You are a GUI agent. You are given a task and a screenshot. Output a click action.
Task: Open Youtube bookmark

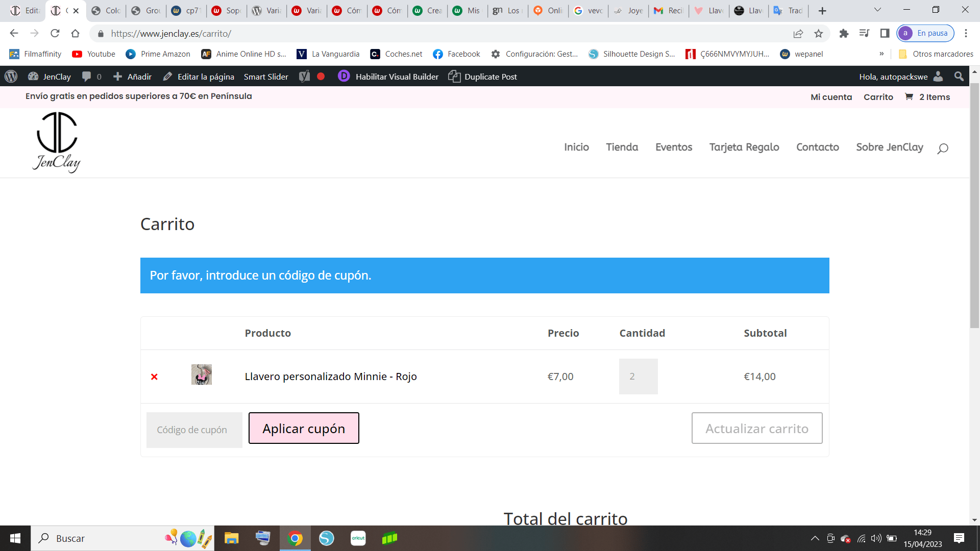coord(94,54)
